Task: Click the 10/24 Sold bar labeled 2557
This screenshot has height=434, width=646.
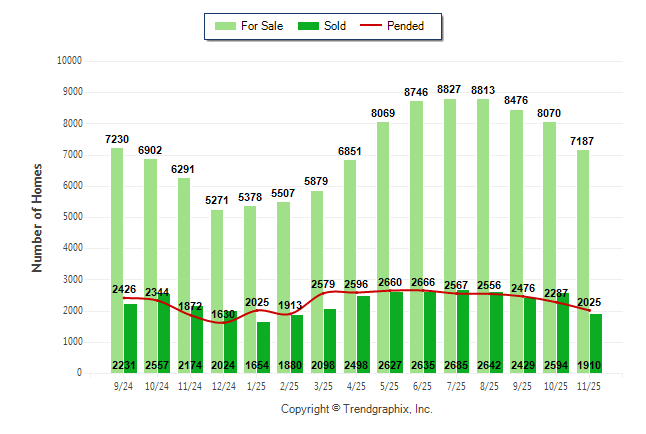Action: [x=163, y=332]
